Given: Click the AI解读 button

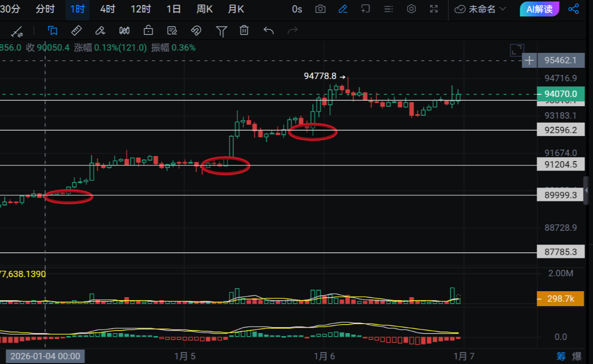Looking at the screenshot, I should pos(539,9).
